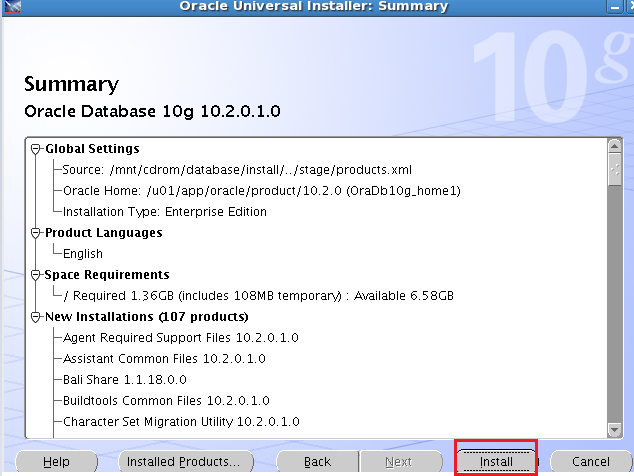Select the English language row
The width and height of the screenshot is (634, 476).
pos(83,254)
